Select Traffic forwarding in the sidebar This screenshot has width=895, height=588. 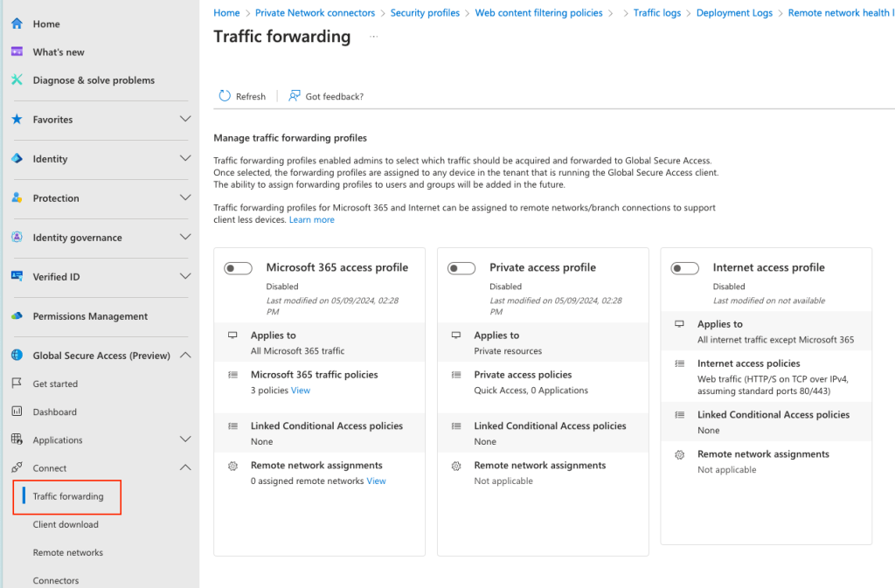pos(66,496)
